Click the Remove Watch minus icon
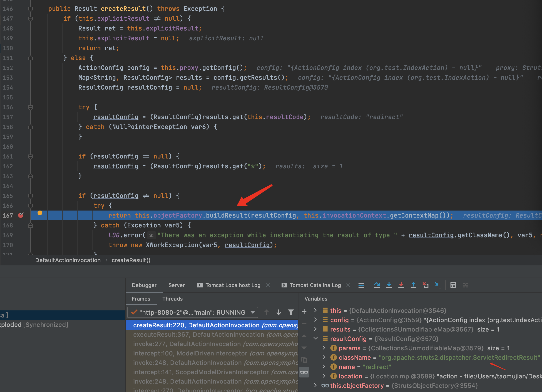 304,324
